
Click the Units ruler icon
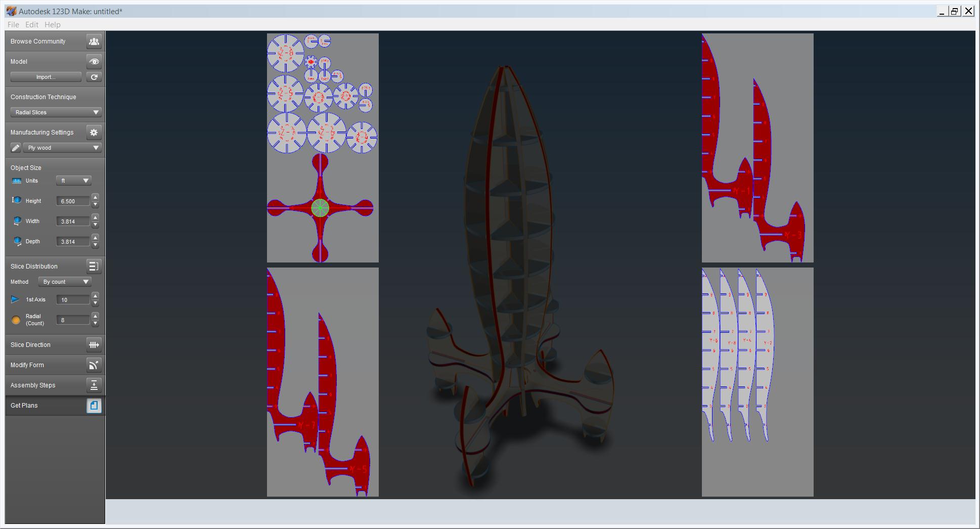(x=17, y=181)
